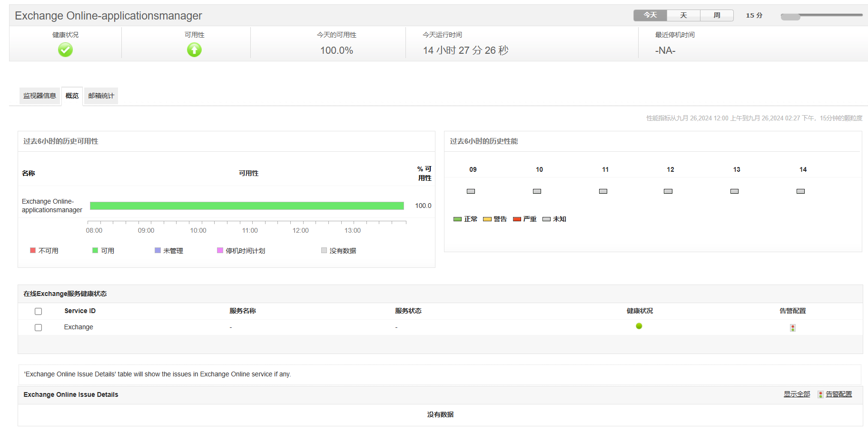The height and width of the screenshot is (433, 868).
Task: Click the 100.0% today's availability value
Action: pos(336,50)
